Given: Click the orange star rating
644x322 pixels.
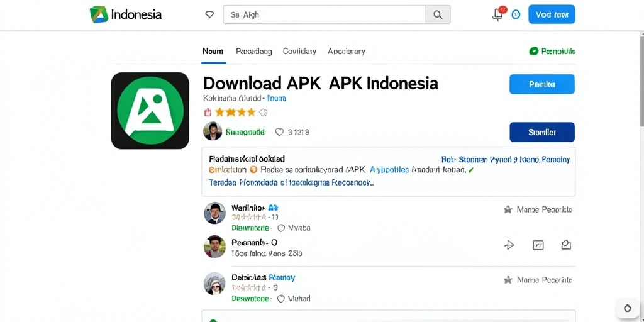Looking at the screenshot, I should 235,112.
